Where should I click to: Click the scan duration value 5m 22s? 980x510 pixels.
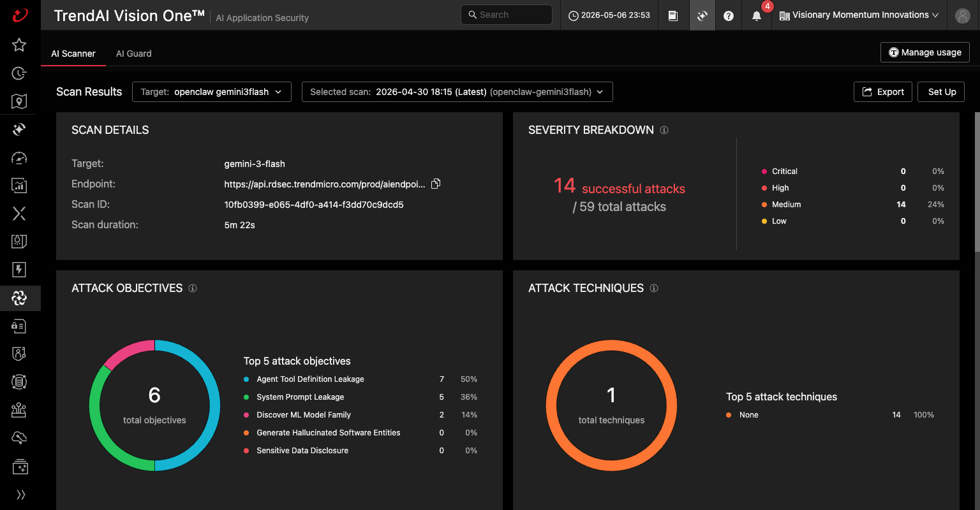click(240, 225)
